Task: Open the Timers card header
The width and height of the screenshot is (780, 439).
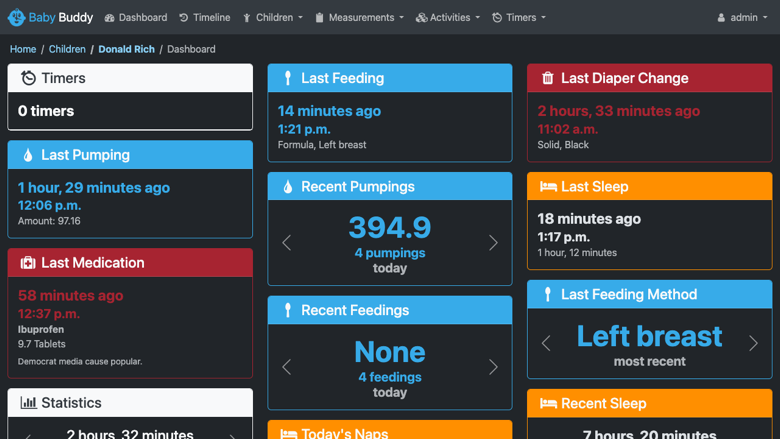Action: 130,78
